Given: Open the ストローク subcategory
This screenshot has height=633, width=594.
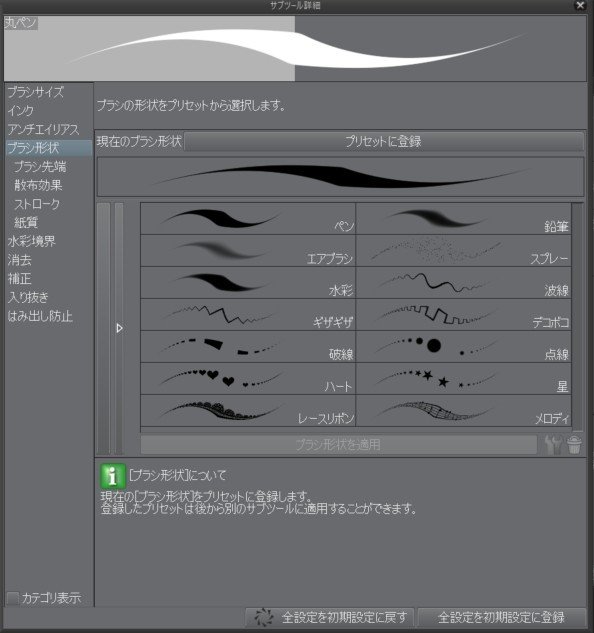Looking at the screenshot, I should [x=49, y=204].
